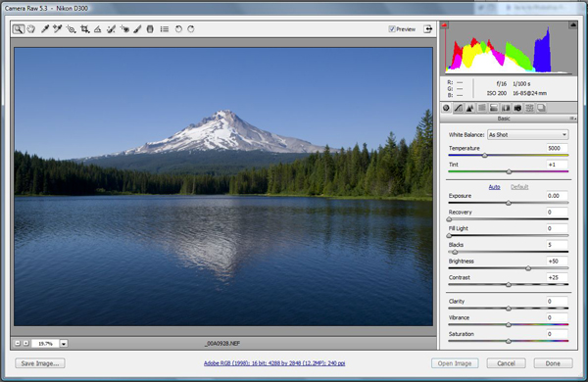This screenshot has height=382, width=588.
Task: Click the Cancel button
Action: coord(506,363)
